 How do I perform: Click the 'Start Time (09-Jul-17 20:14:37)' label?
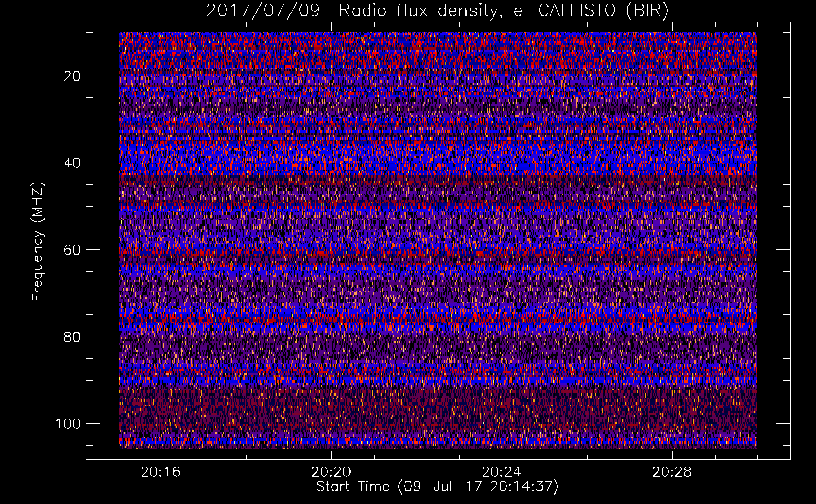437,487
